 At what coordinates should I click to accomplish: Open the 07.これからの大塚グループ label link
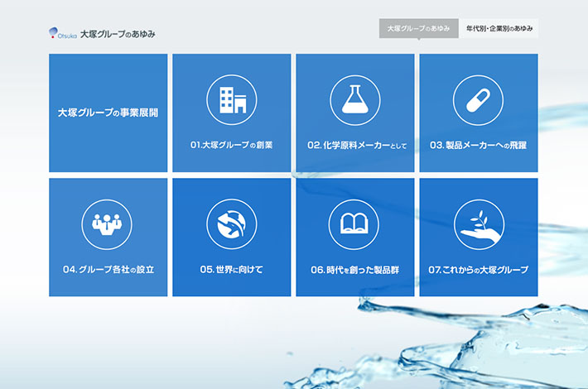pyautogui.click(x=479, y=270)
